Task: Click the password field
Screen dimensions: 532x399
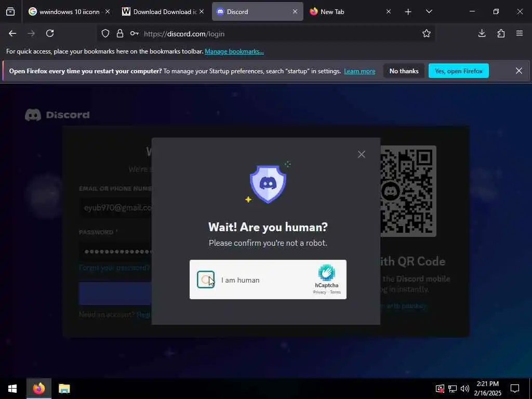Action: (x=116, y=251)
